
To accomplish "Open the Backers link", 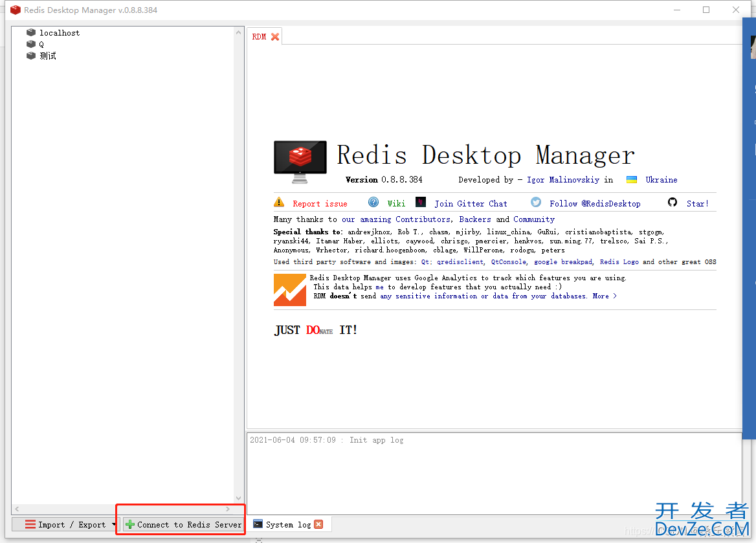I will pos(475,219).
